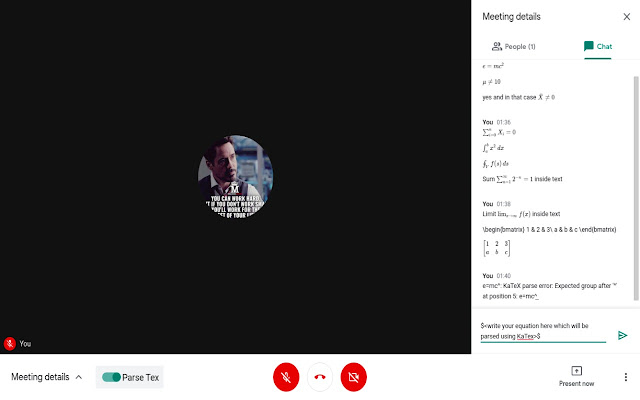Collapse Meeting details with the up chevron
The height and width of the screenshot is (400, 640).
[x=79, y=377]
